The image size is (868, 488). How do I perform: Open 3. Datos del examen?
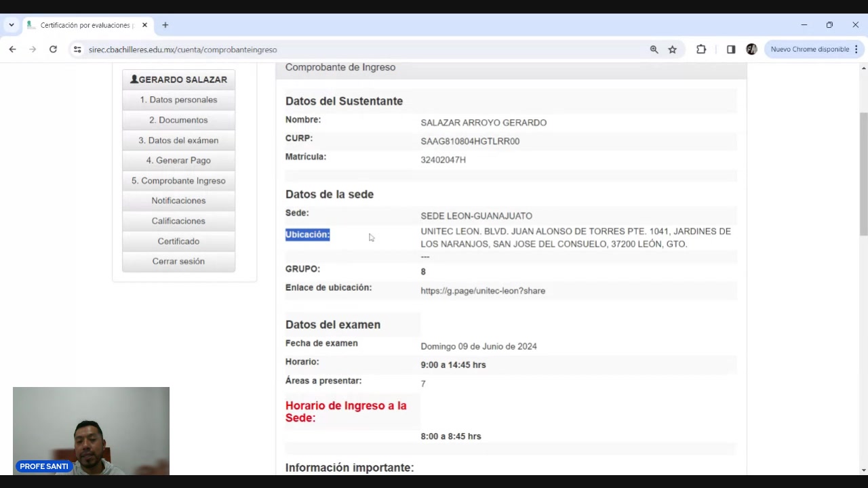point(178,140)
